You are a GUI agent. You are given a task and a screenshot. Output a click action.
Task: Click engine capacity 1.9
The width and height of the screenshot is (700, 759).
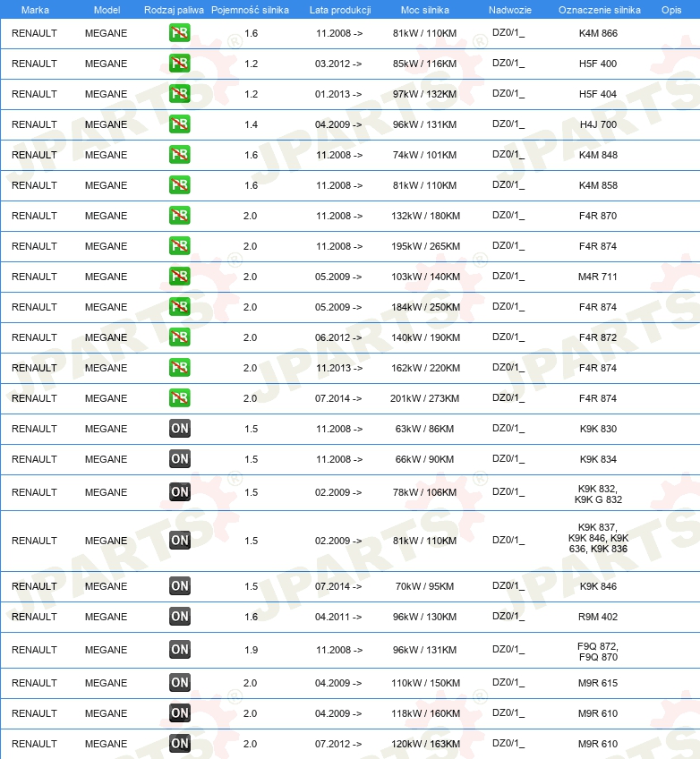pyautogui.click(x=251, y=650)
